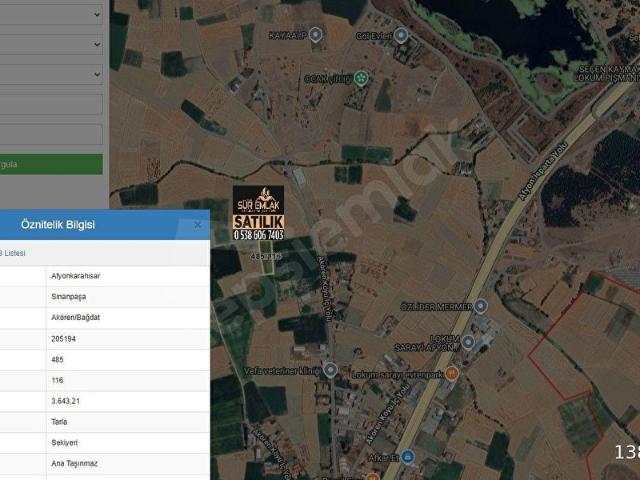Open the first dropdown in the sidebar
Viewport: 640px width, 480px height.
click(51, 14)
